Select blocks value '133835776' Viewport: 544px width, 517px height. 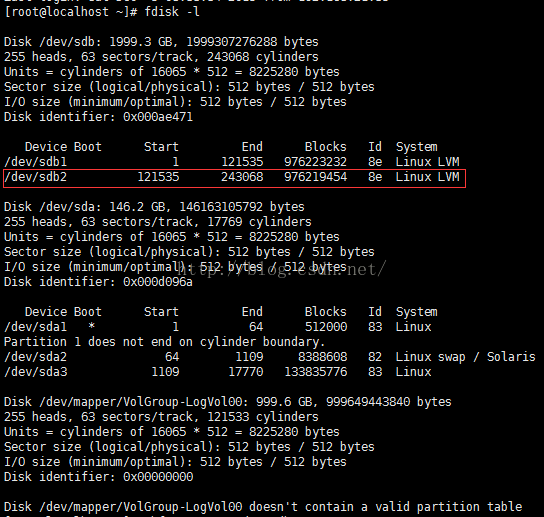[315, 372]
